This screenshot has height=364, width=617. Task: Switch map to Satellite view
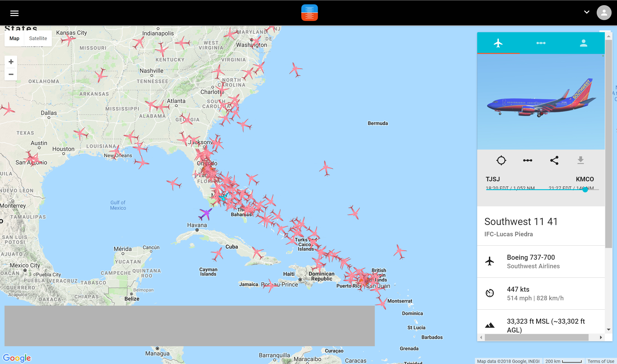[38, 38]
